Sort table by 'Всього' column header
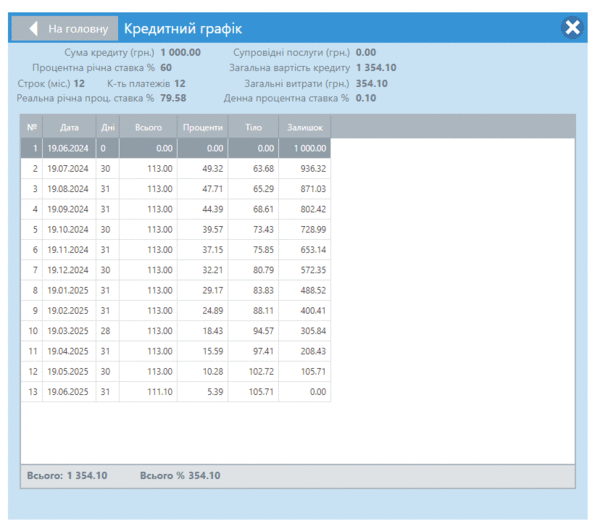 [148, 127]
